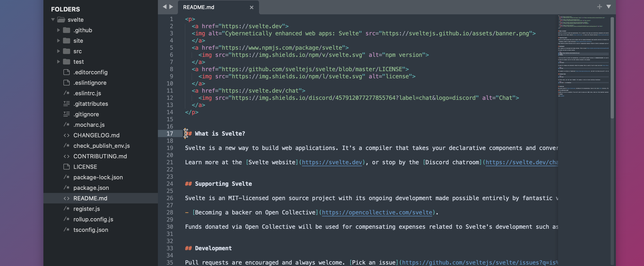The height and width of the screenshot is (266, 644).
Task: Click the minimap code preview
Action: coord(583,56)
